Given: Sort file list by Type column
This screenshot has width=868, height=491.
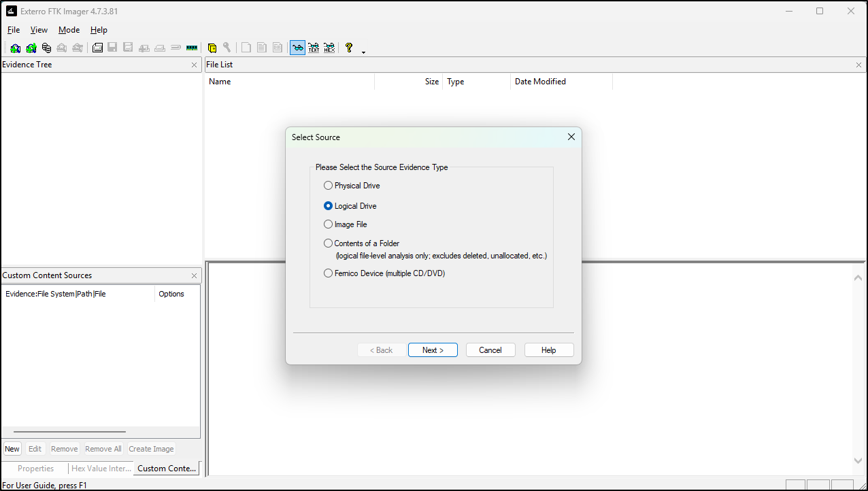Looking at the screenshot, I should pyautogui.click(x=476, y=82).
